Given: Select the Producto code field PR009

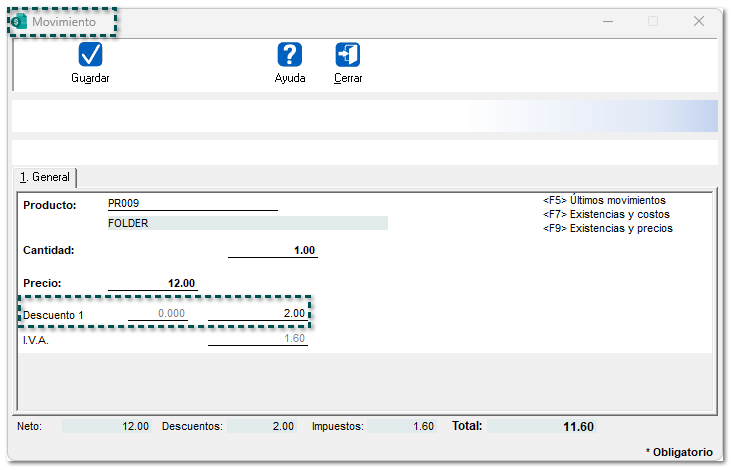Looking at the screenshot, I should 192,204.
